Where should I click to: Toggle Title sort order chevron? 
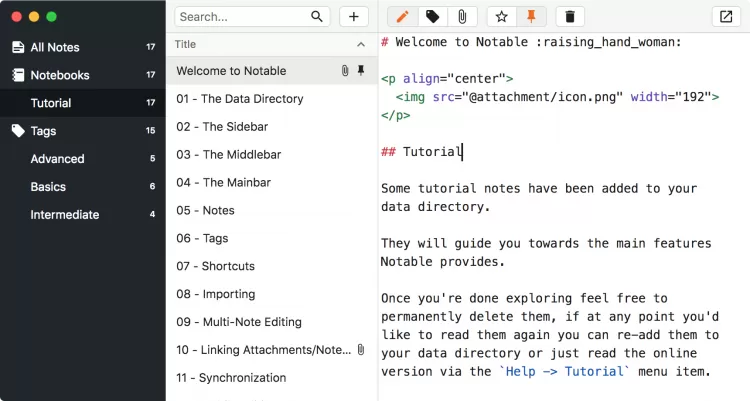(x=361, y=45)
